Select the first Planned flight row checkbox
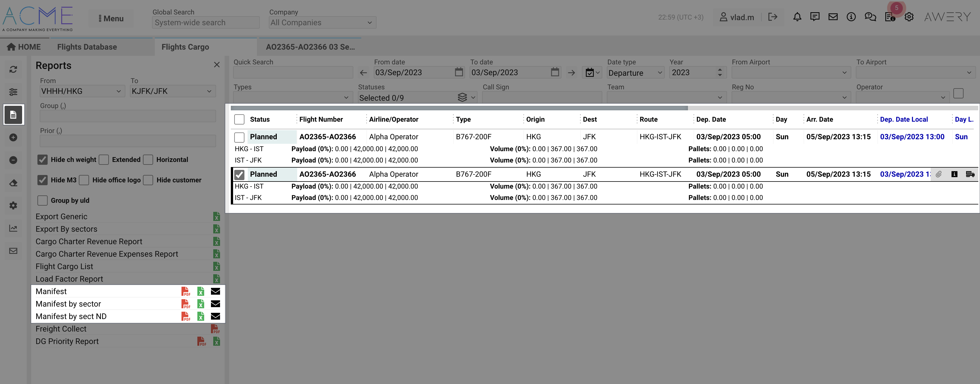 coord(239,137)
